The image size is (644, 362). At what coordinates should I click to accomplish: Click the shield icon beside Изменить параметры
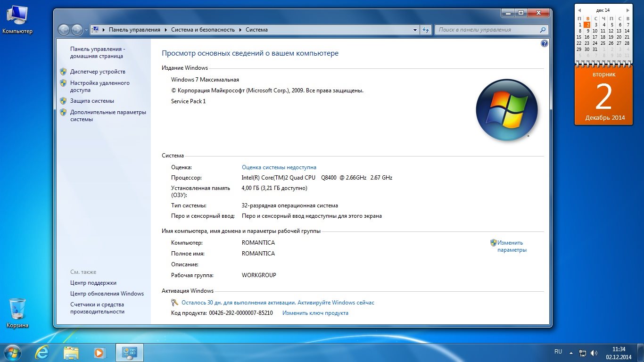tap(494, 243)
